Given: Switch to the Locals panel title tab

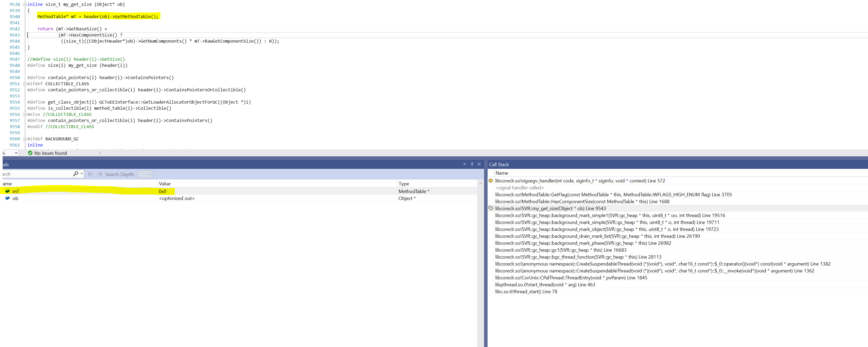Looking at the screenshot, I should pos(5,164).
